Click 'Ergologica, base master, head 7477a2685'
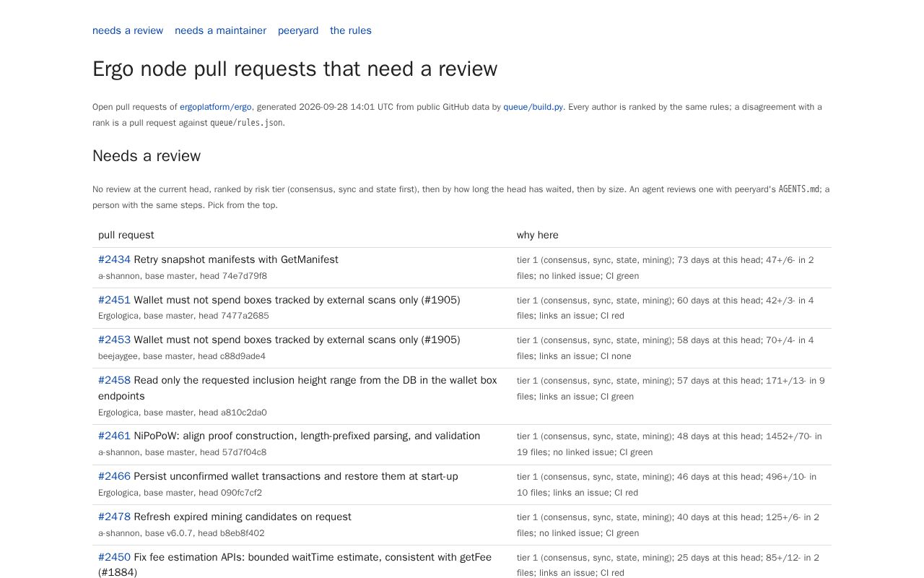924x578 pixels. pyautogui.click(x=183, y=316)
